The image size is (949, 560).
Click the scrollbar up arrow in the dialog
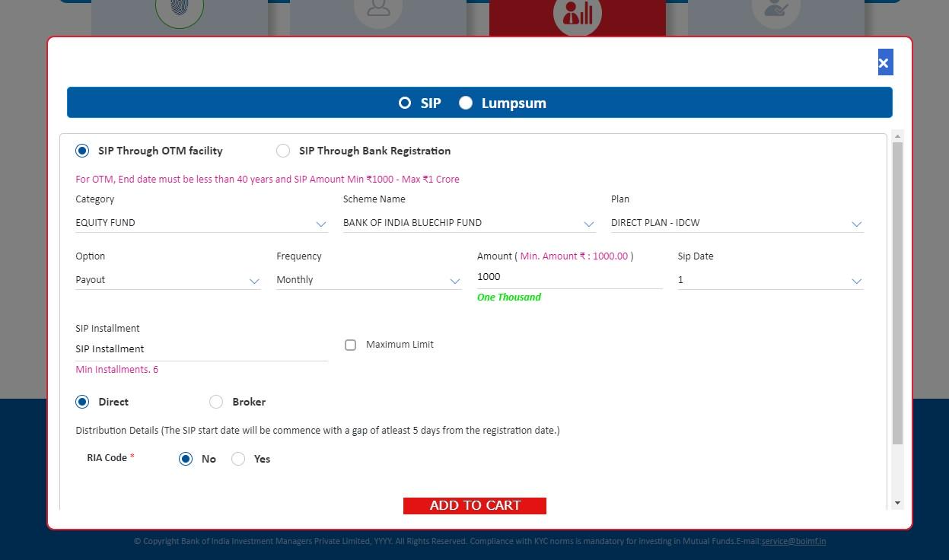point(897,136)
